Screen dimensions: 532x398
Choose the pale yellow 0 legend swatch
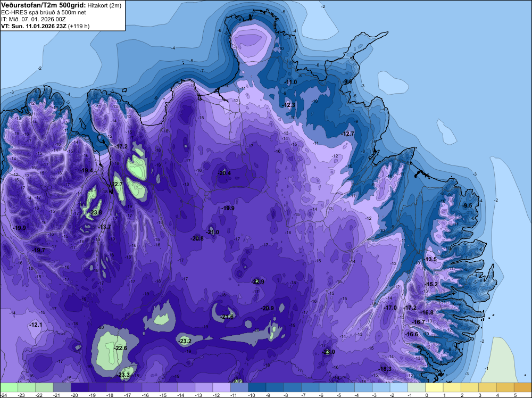tap(434, 387)
